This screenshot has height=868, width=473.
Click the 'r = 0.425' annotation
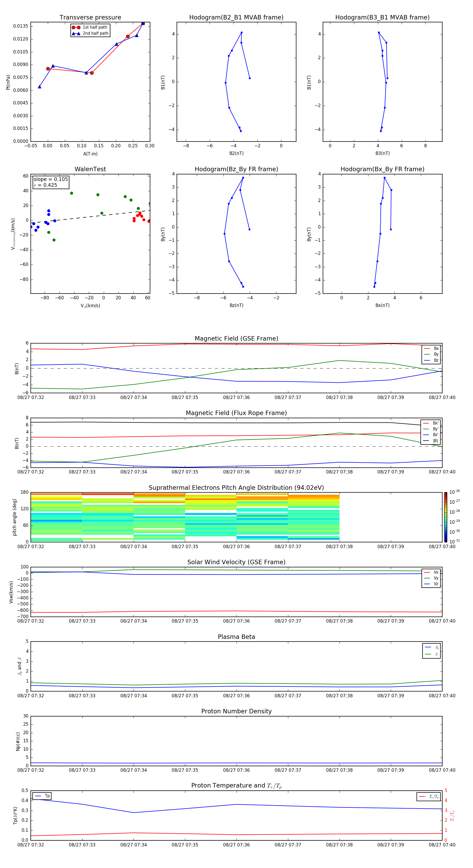click(45, 185)
